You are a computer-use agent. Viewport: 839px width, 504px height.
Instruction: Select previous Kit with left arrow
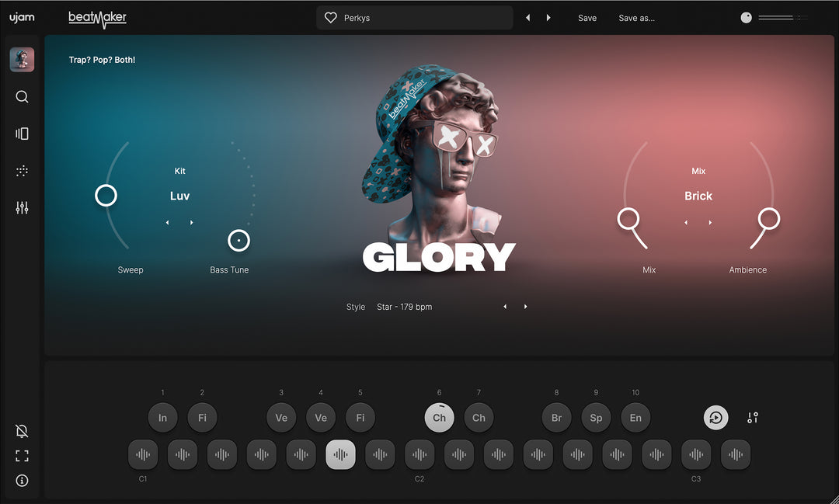click(x=168, y=223)
